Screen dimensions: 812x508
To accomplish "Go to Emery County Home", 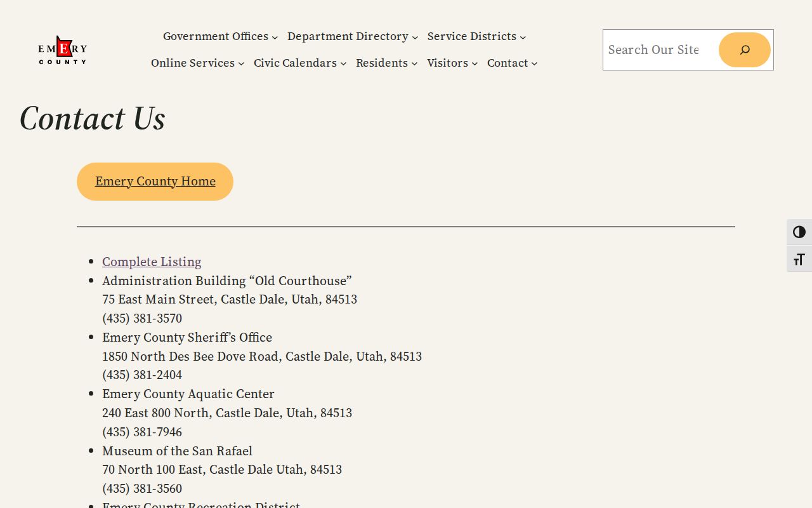I will tap(155, 182).
